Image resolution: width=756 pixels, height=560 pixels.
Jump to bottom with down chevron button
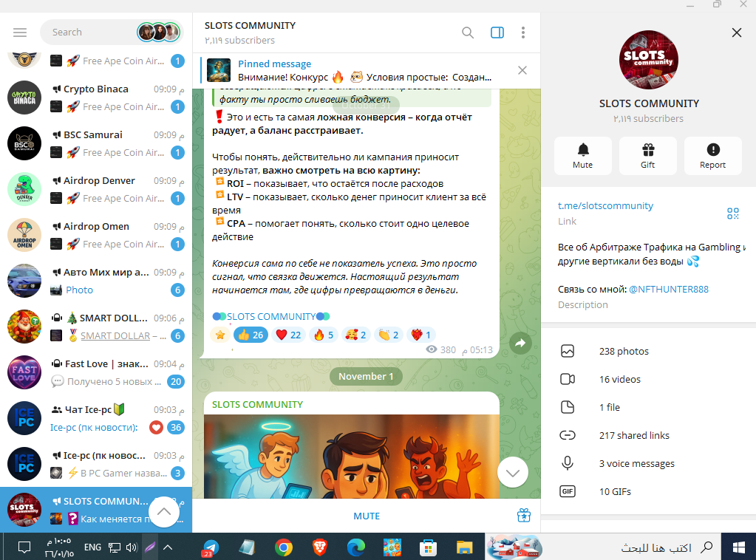click(513, 473)
